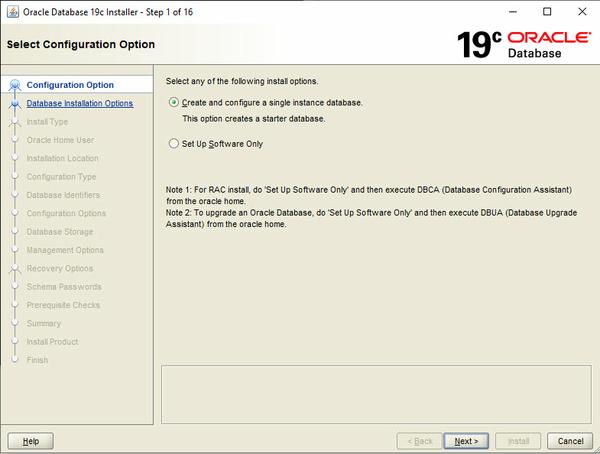
Task: Click the Prerequisite Checks step label
Action: click(x=63, y=305)
